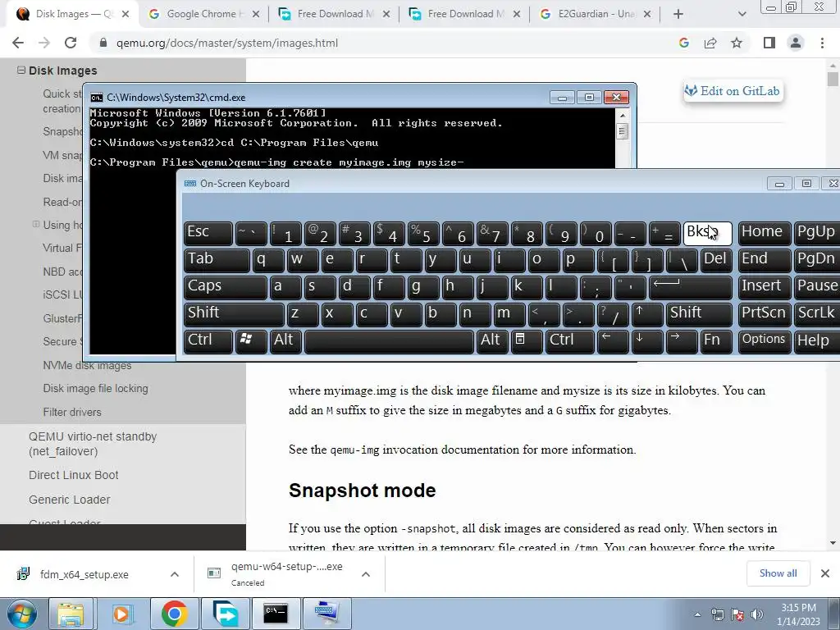Click the cmd.exe title bar icon
Image resolution: width=840 pixels, height=630 pixels.
tap(97, 98)
